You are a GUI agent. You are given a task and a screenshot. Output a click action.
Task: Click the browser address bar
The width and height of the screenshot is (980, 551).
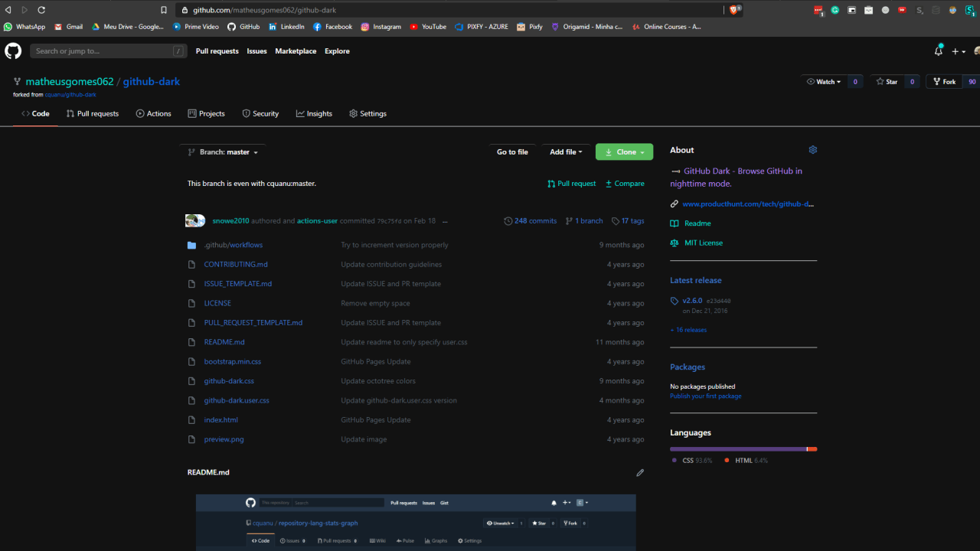[449, 10]
